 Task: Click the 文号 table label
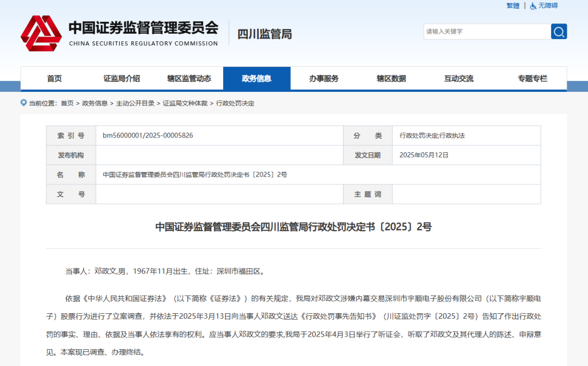71,194
